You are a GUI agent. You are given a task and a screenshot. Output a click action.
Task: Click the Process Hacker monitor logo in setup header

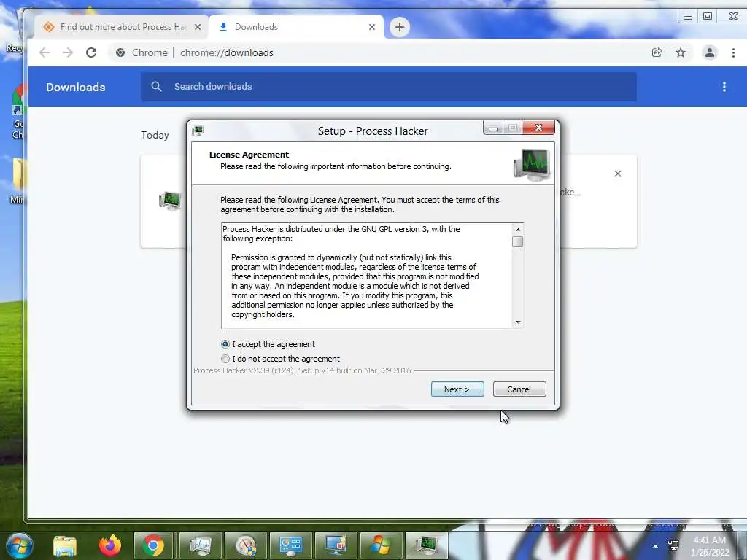point(532,165)
